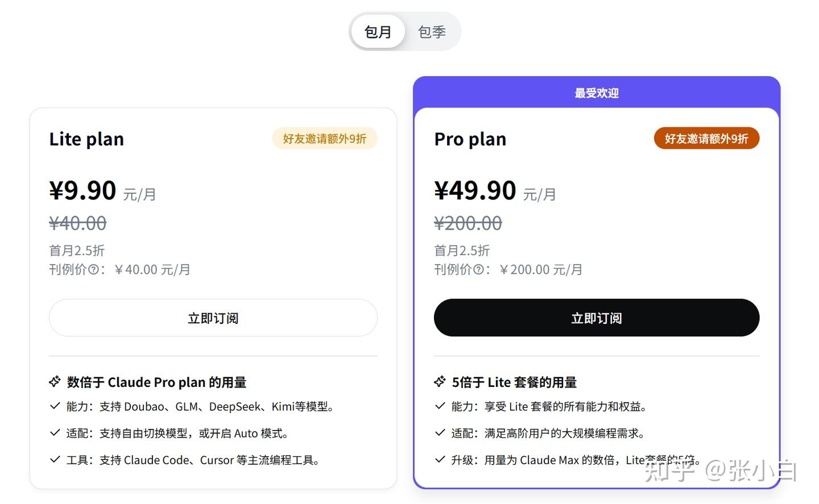Click checkmark beside Lite 适配 Auto 模式 line
This screenshot has height=504, width=819.
click(x=55, y=432)
